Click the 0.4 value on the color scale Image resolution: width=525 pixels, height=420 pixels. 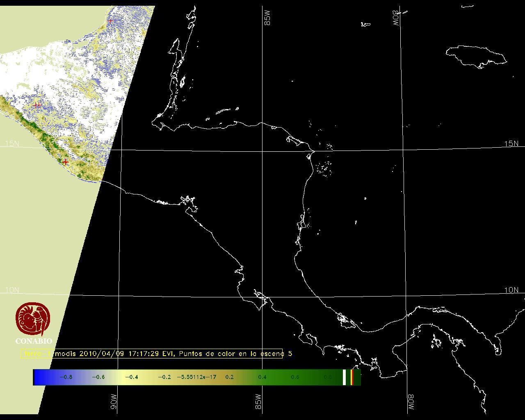[262, 377]
